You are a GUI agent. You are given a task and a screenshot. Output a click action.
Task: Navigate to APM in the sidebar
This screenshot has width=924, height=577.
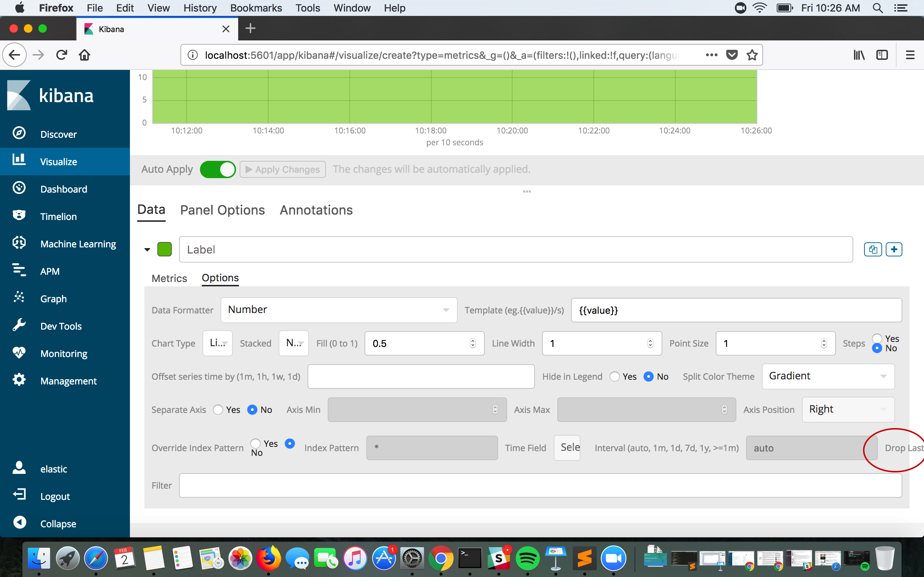(x=49, y=271)
